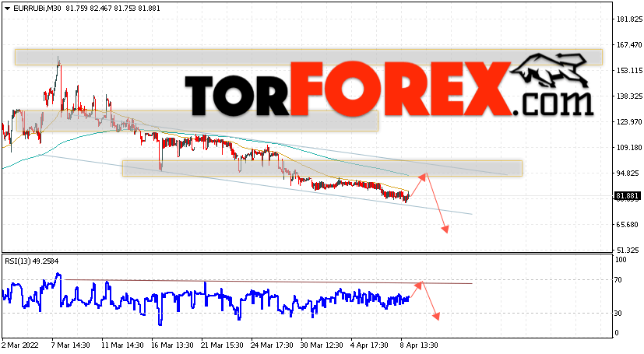Image resolution: width=644 pixels, height=354 pixels.
Task: Click the OHLC values 81.759 82.467 81.753 81.881
Action: pos(113,9)
